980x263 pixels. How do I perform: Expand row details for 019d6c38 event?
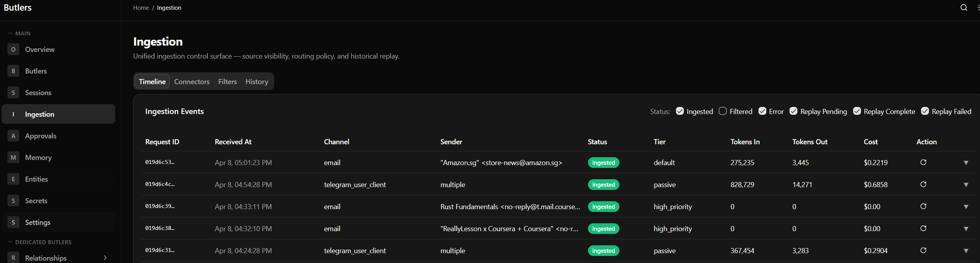[966, 229]
